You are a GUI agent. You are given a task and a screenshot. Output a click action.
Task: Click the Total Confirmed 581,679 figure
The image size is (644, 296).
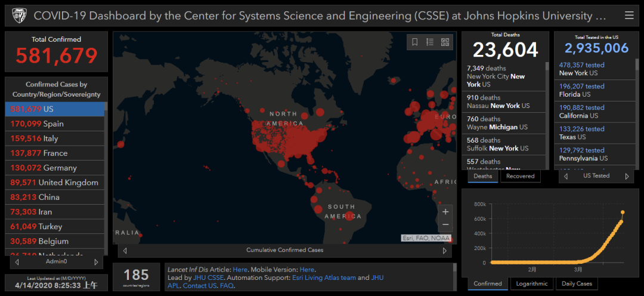[x=57, y=55]
